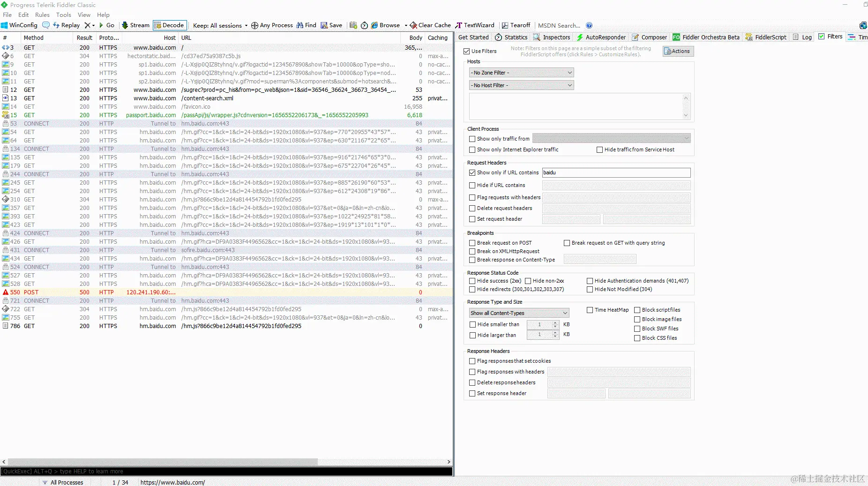Enable the Time HeatMap checkbox
The width and height of the screenshot is (868, 486).
(590, 310)
